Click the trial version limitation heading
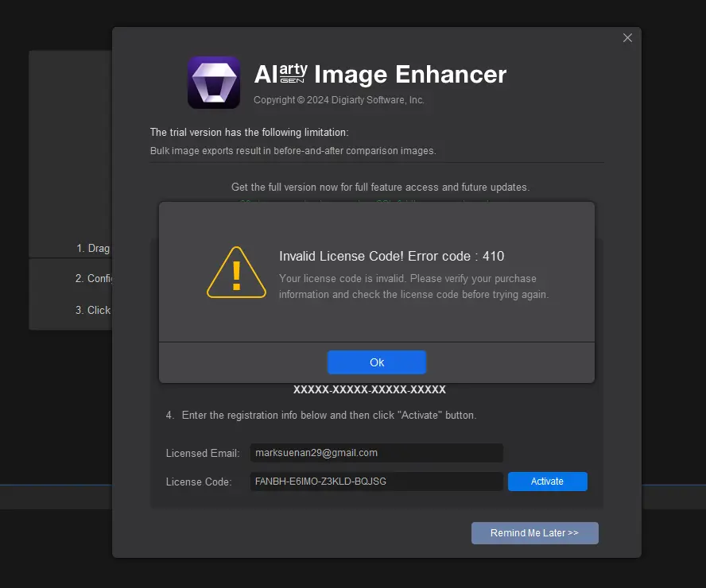The height and width of the screenshot is (588, 706). point(249,132)
